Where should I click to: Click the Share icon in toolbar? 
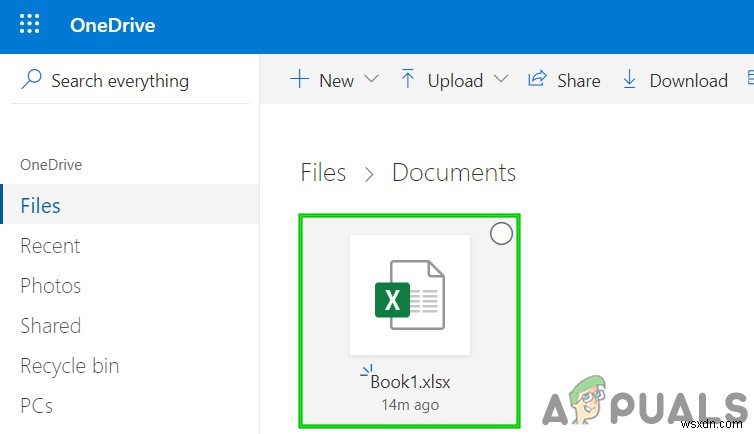click(x=537, y=78)
